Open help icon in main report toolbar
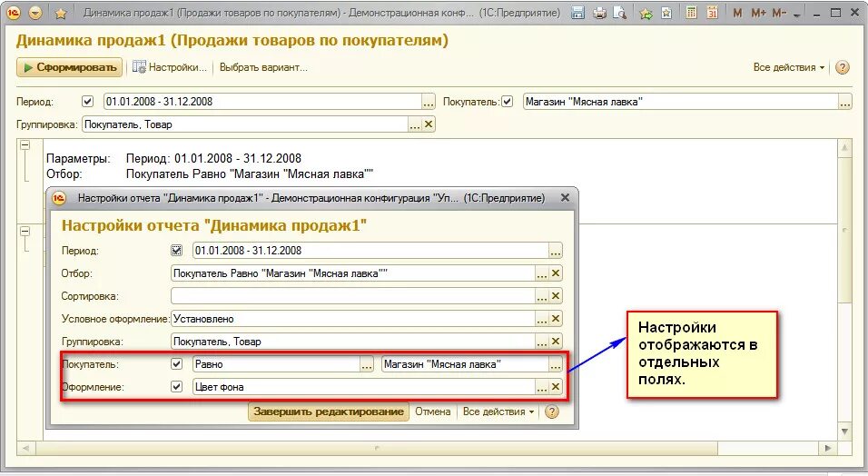868x476 pixels. [x=842, y=67]
